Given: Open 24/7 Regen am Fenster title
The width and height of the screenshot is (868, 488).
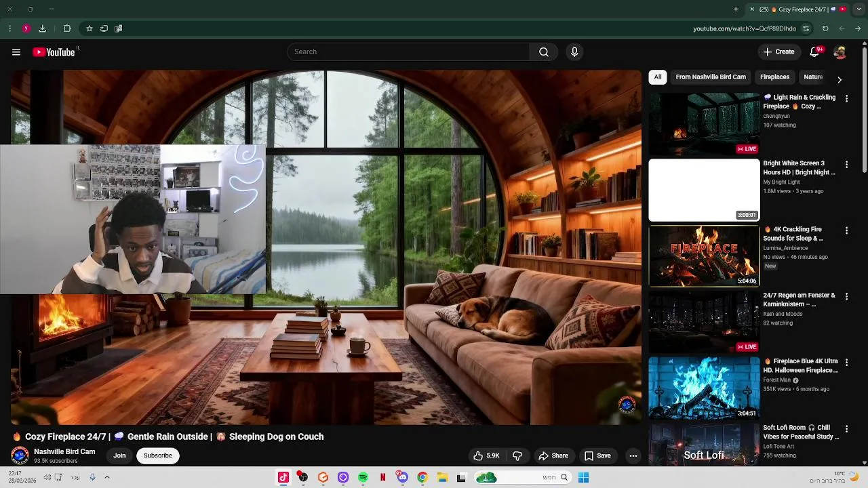Looking at the screenshot, I should click(x=799, y=300).
